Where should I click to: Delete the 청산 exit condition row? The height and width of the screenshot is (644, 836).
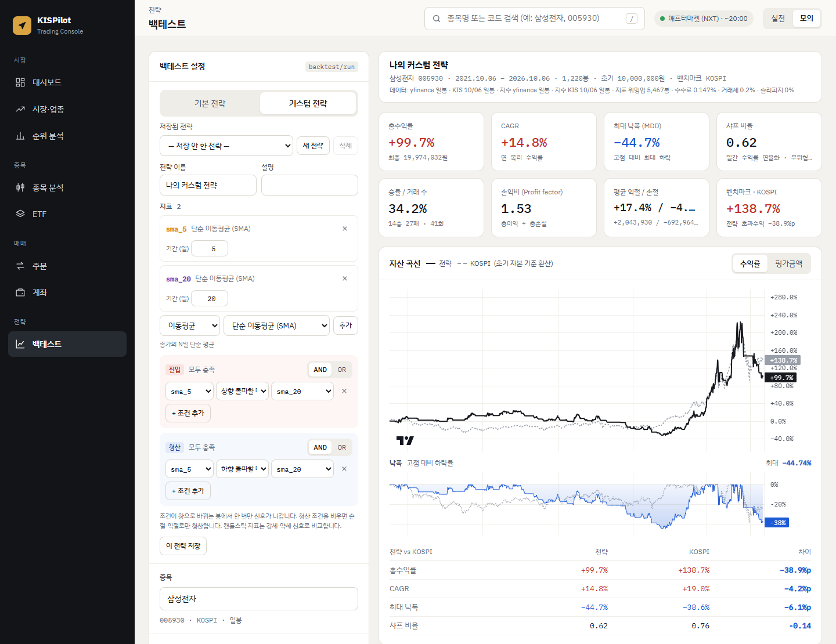(x=344, y=469)
